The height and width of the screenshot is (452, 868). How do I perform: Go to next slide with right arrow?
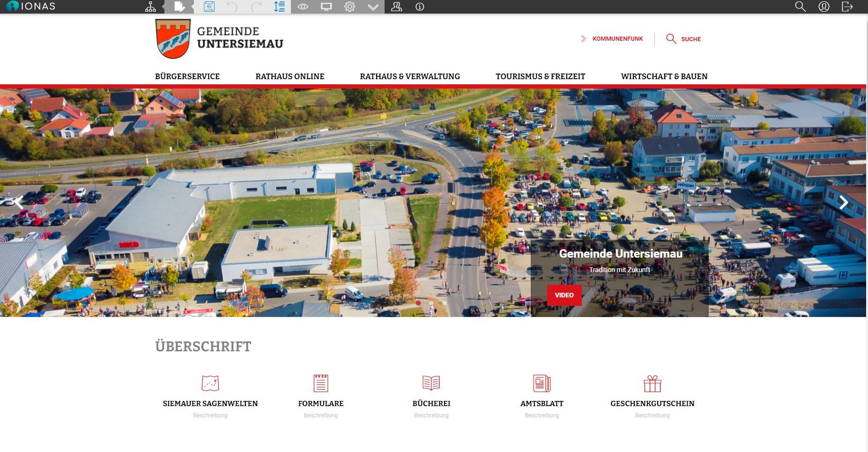tap(844, 202)
